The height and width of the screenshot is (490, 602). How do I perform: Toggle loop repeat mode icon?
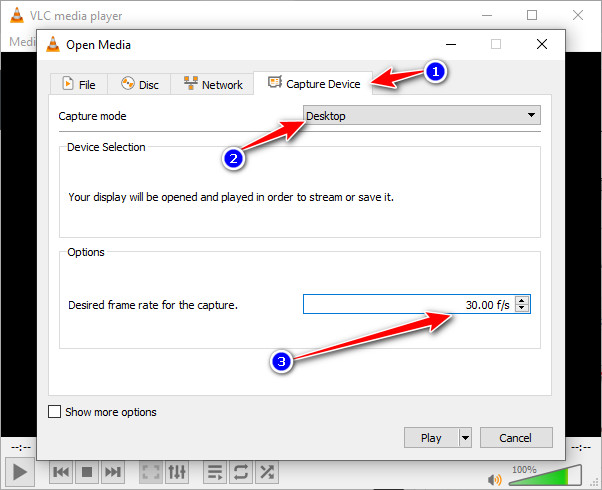pyautogui.click(x=241, y=472)
